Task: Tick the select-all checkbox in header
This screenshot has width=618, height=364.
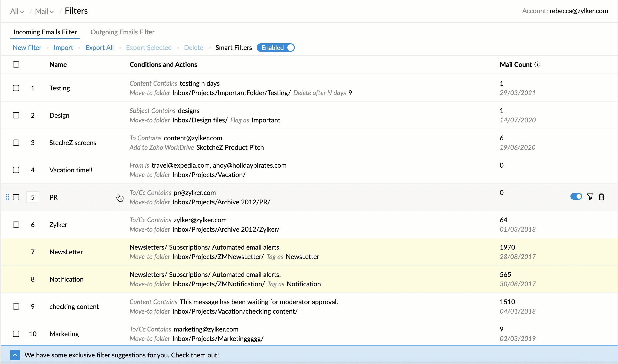Action: pos(16,65)
